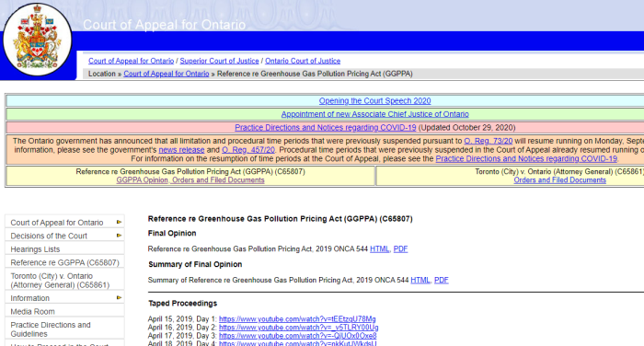Open Summary of Final Opinion PDF link
Screen dimensions: 644x346
441,280
